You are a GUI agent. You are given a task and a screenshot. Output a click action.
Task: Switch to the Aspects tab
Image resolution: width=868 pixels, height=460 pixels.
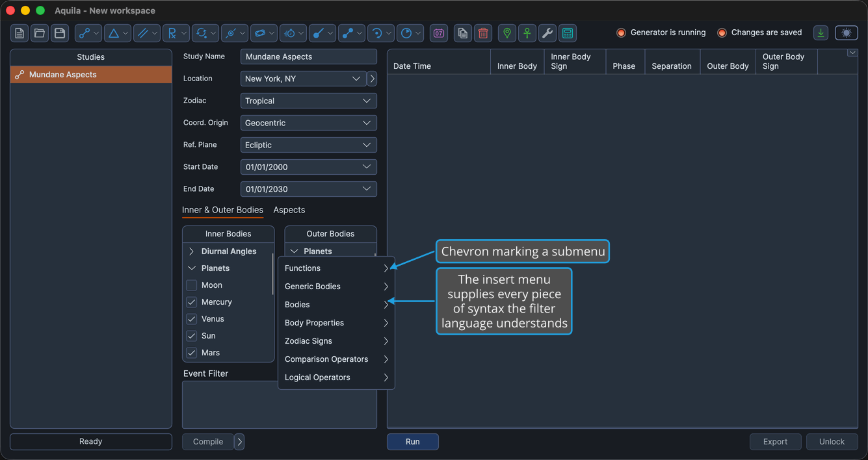[x=289, y=210]
